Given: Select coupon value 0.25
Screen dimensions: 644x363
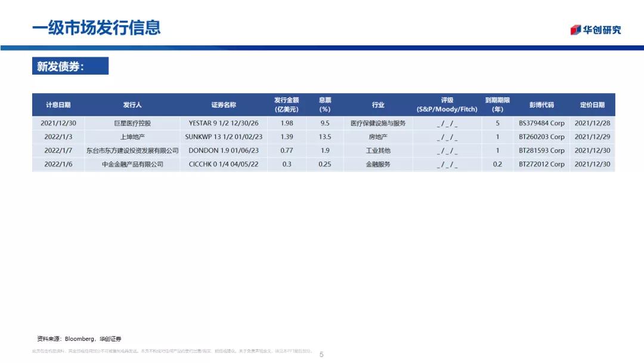Looking at the screenshot, I should pos(325,164).
